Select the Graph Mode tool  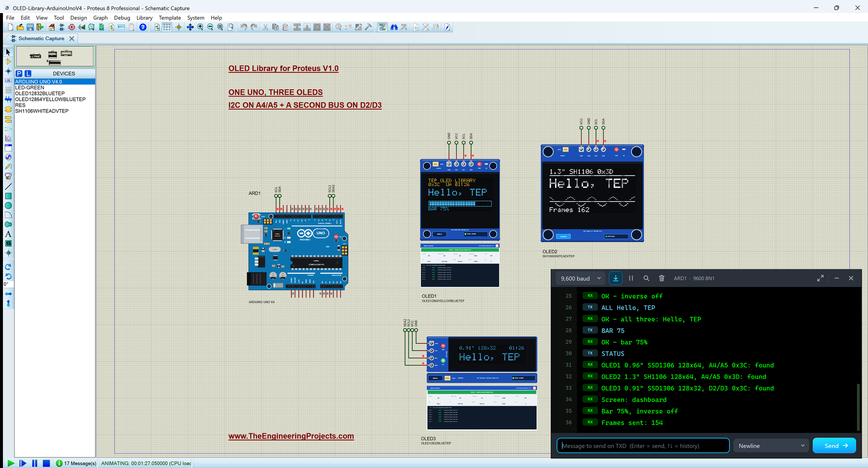(x=8, y=138)
